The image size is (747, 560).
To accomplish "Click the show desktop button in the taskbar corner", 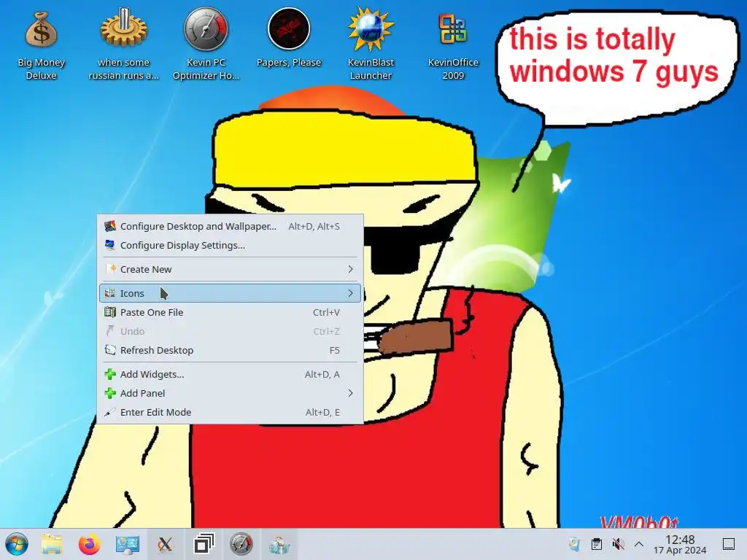I will (729, 544).
